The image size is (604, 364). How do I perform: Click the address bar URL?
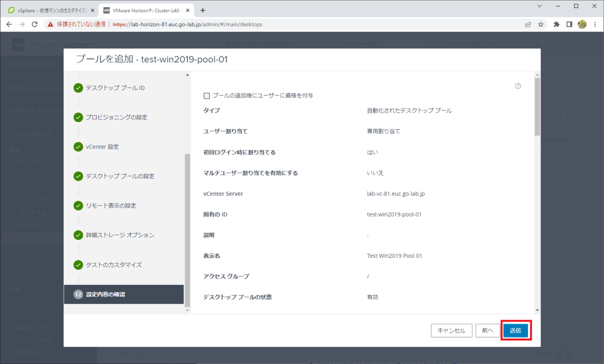(x=187, y=24)
